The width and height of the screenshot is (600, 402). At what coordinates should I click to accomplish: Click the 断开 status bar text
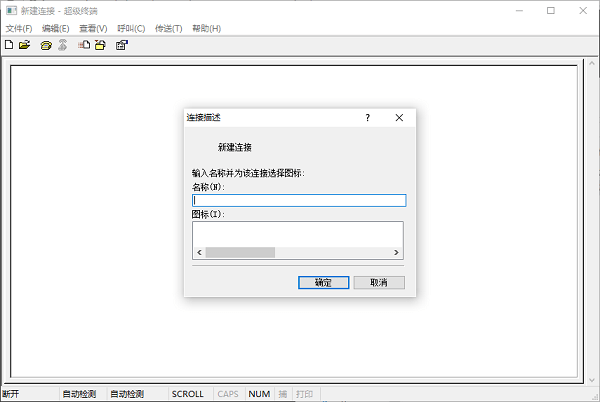(x=11, y=394)
